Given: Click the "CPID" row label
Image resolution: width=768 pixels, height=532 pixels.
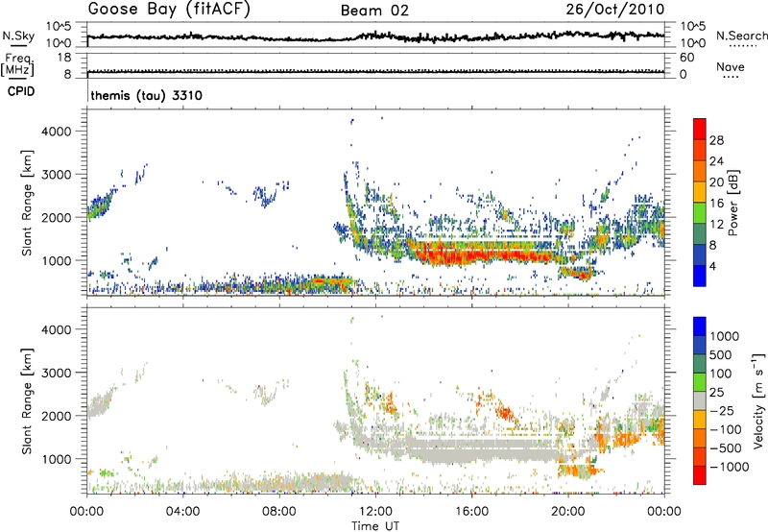Looking at the screenshot, I should pyautogui.click(x=21, y=91).
